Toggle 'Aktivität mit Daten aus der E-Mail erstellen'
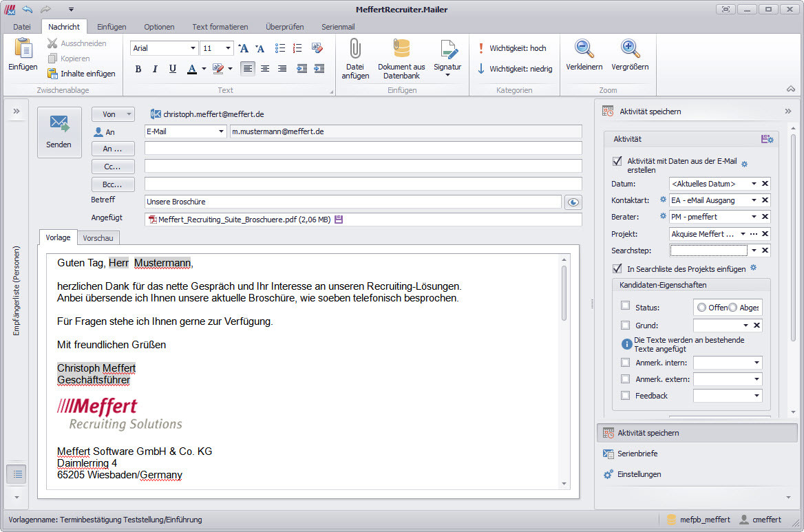Screen dimensions: 804x532 (x=617, y=161)
